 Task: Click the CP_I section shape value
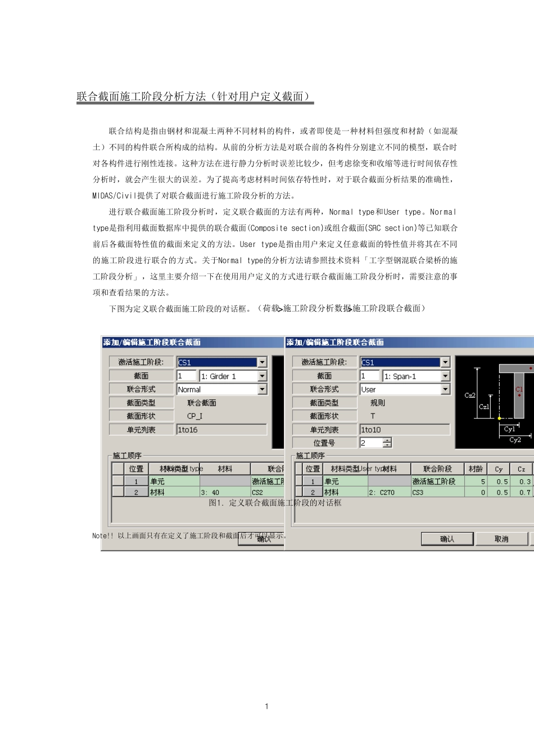coord(194,416)
